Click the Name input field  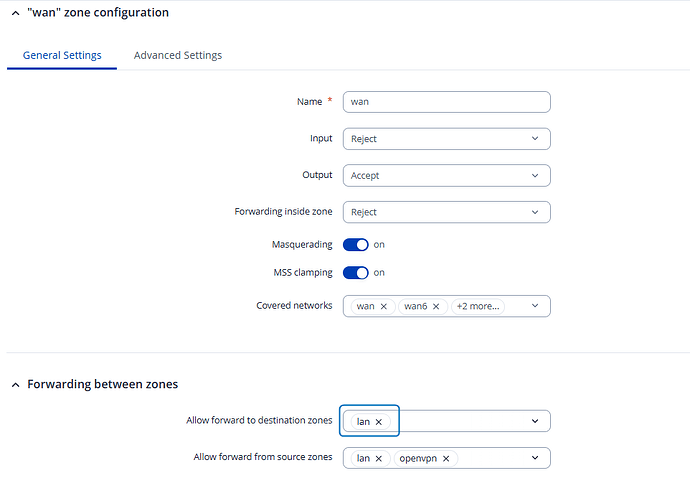click(x=446, y=102)
